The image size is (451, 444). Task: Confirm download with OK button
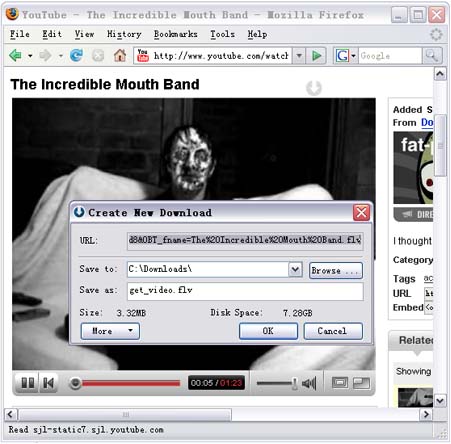coord(268,331)
